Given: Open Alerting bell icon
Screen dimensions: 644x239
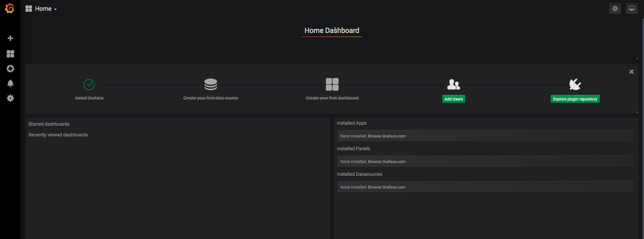Looking at the screenshot, I should point(10,83).
